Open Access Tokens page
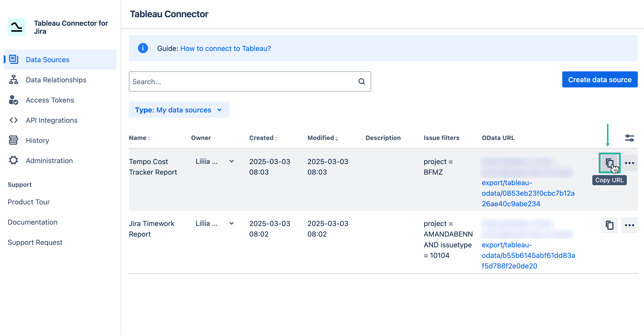The image size is (644, 335). coord(50,100)
